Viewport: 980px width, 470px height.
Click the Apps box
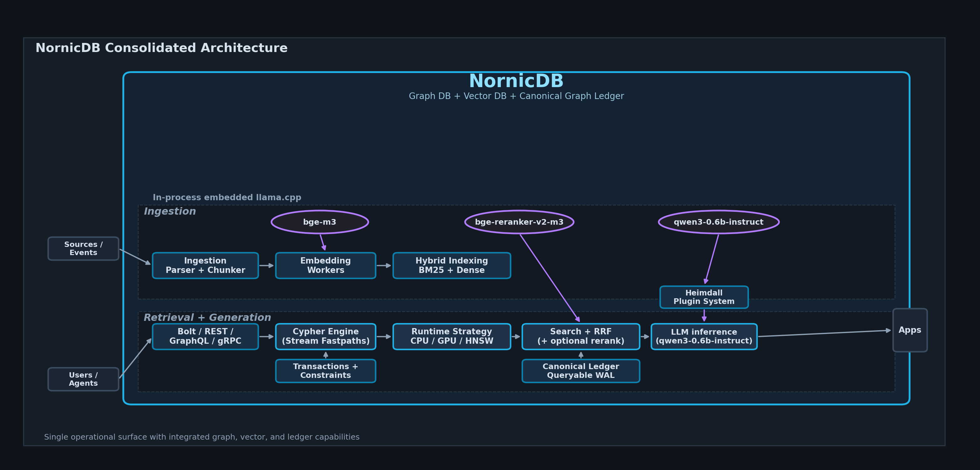910,330
